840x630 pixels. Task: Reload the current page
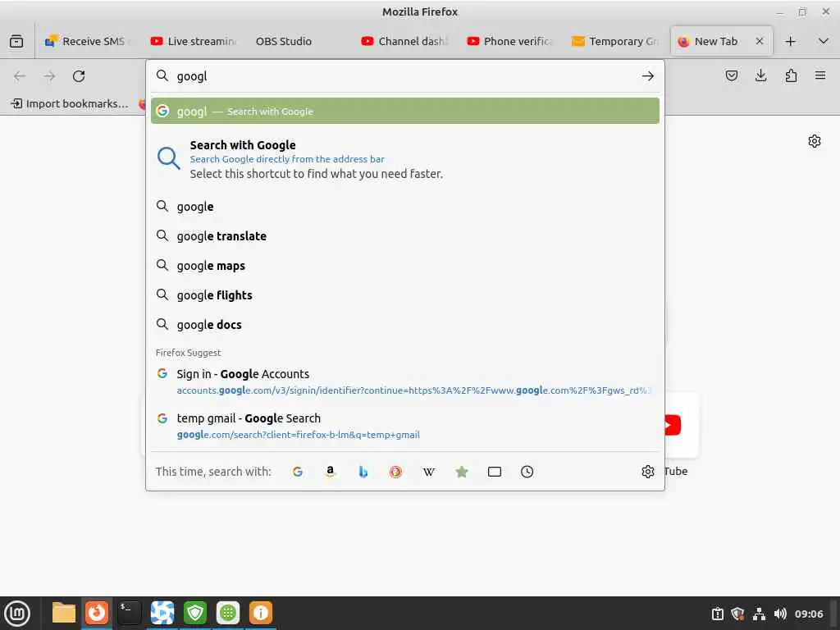(80, 76)
